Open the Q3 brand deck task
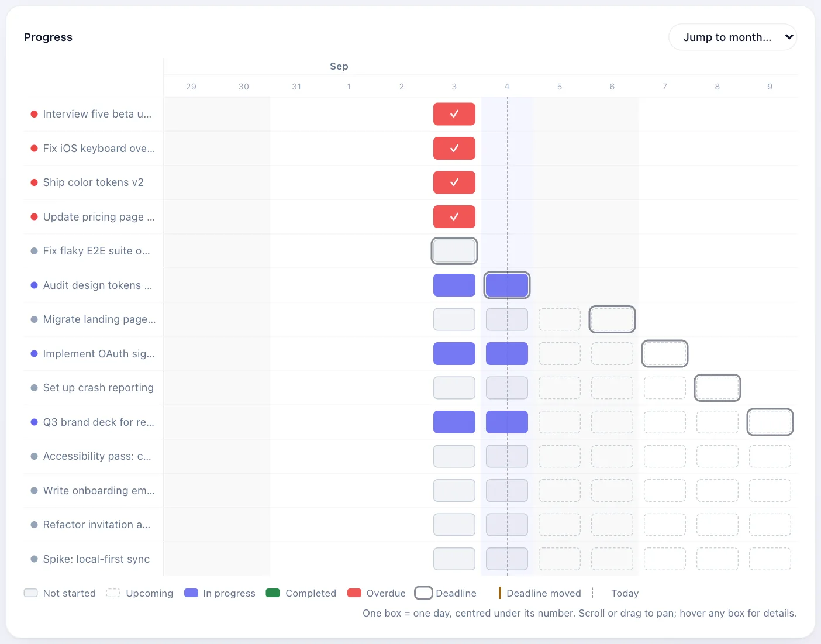 click(x=98, y=422)
